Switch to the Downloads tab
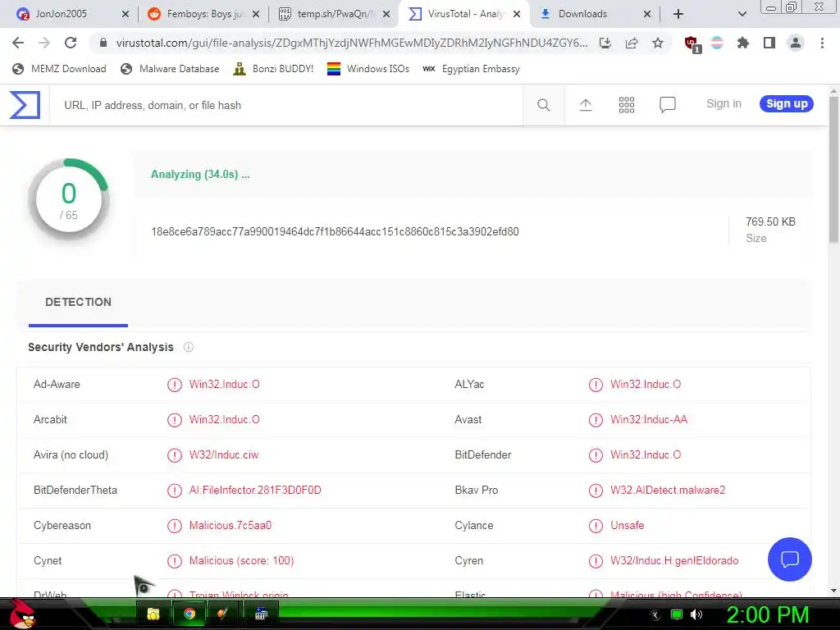The width and height of the screenshot is (840, 630). [x=595, y=14]
